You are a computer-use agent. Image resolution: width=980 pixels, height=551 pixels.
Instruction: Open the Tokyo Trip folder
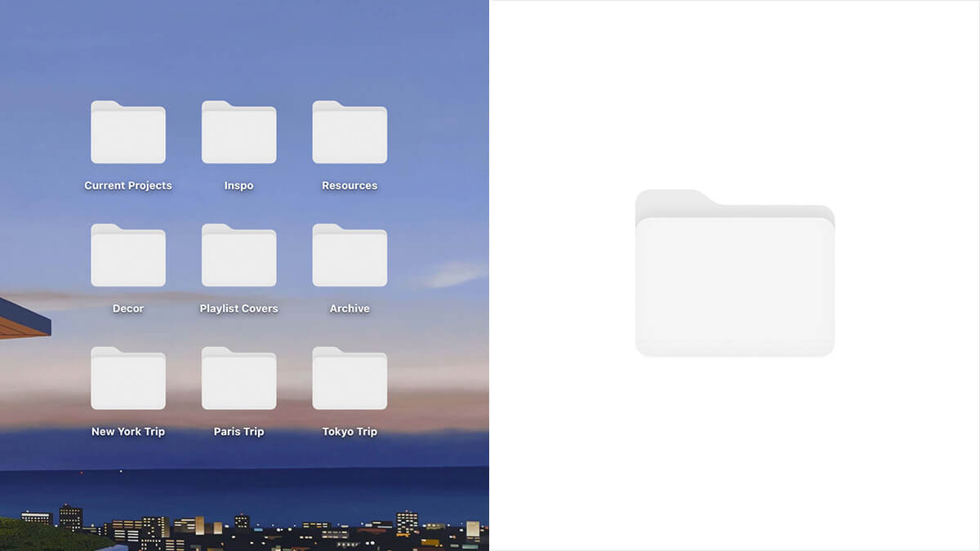(x=350, y=378)
